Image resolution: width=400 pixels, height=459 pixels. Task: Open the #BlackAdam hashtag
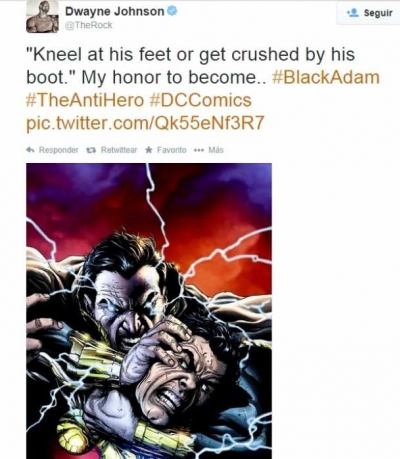[326, 77]
